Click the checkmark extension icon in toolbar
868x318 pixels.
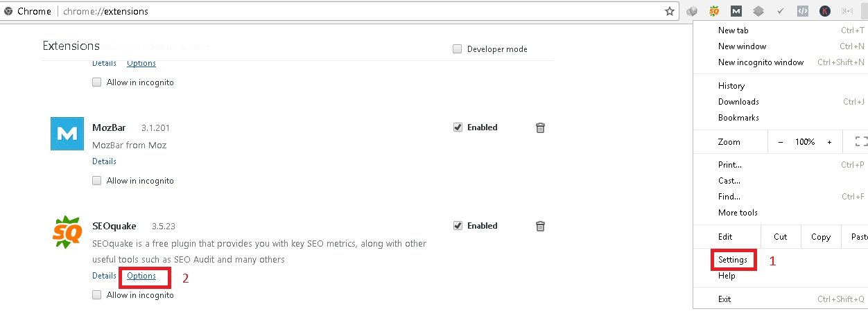(x=781, y=11)
